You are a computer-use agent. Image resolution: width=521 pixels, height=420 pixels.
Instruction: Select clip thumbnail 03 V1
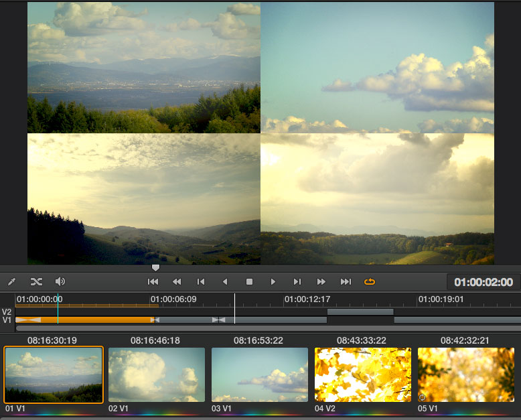click(260, 374)
